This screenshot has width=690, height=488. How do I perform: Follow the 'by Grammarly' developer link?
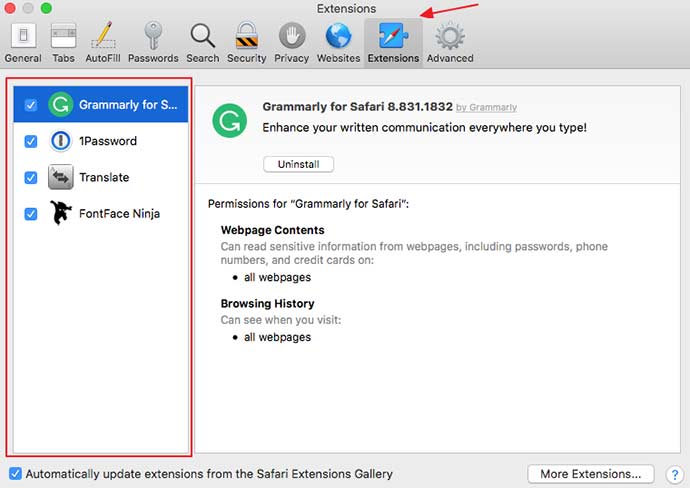486,107
